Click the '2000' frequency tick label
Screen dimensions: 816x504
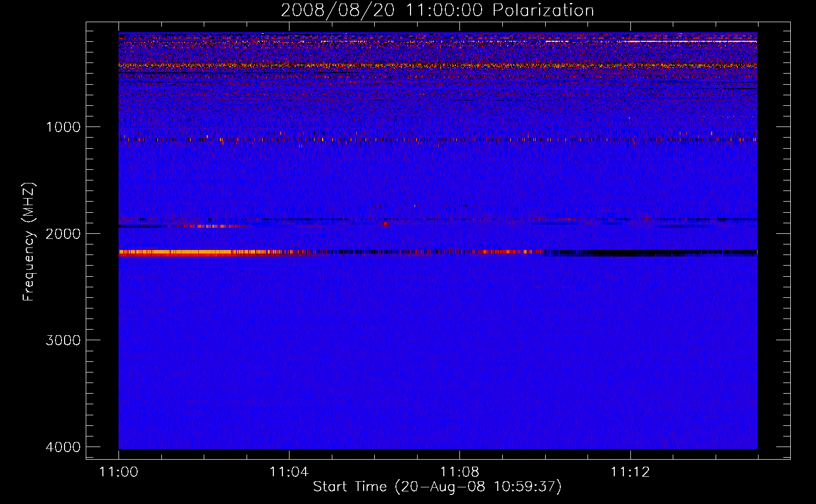(x=63, y=234)
